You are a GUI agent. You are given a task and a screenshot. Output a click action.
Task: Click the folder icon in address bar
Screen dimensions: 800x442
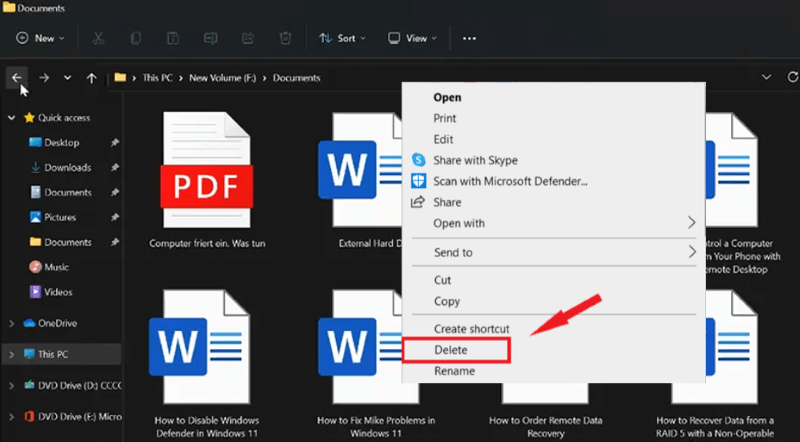point(120,78)
